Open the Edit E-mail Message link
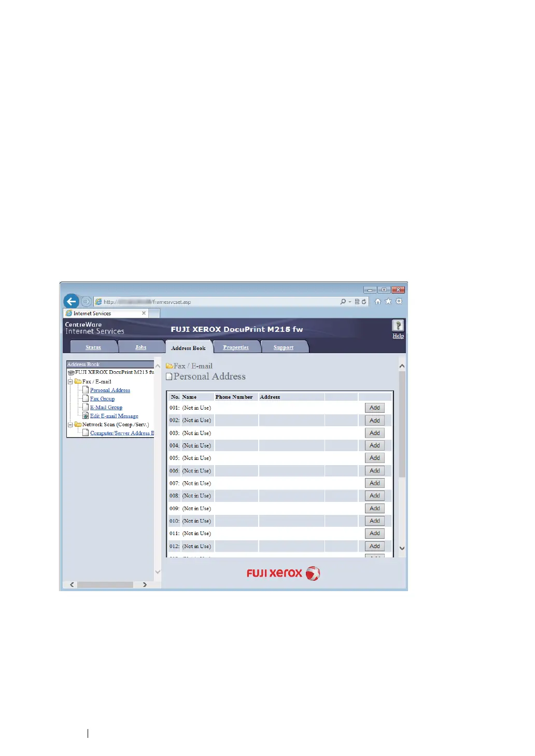This screenshot has height=756, width=535. coord(114,416)
